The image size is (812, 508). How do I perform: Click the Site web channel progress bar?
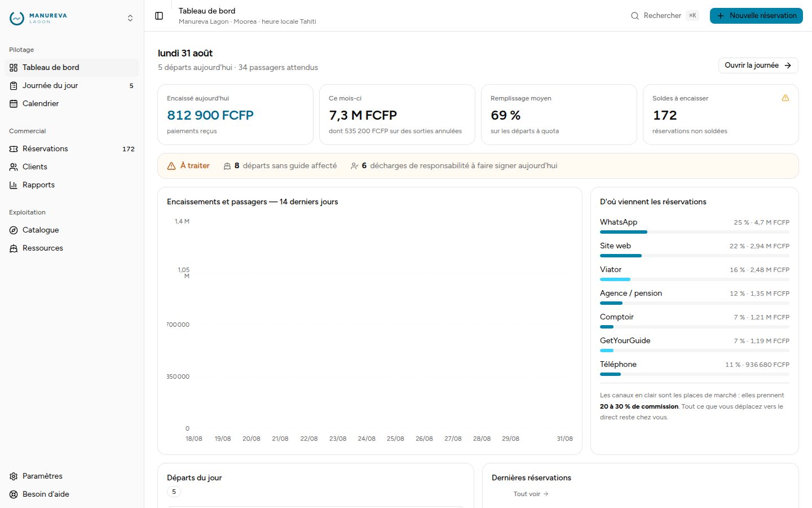tap(695, 256)
